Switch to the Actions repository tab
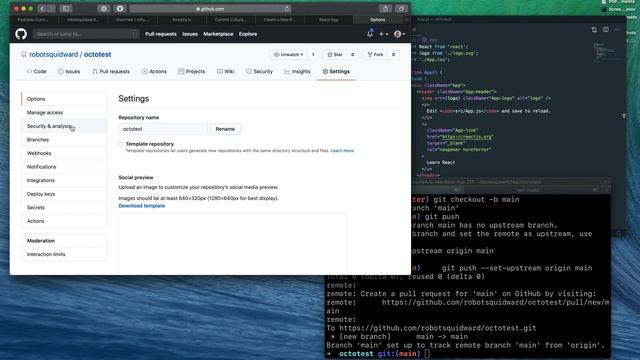Image resolution: width=640 pixels, height=360 pixels. [x=154, y=71]
